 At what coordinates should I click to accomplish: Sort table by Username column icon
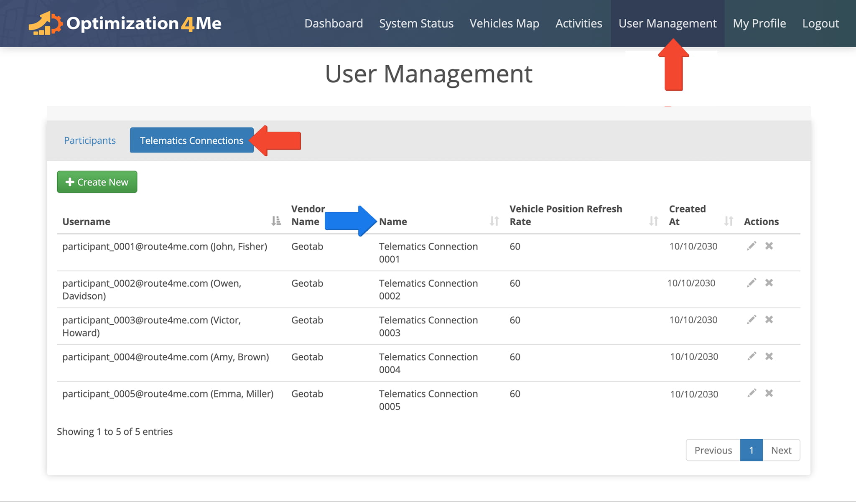click(x=276, y=221)
